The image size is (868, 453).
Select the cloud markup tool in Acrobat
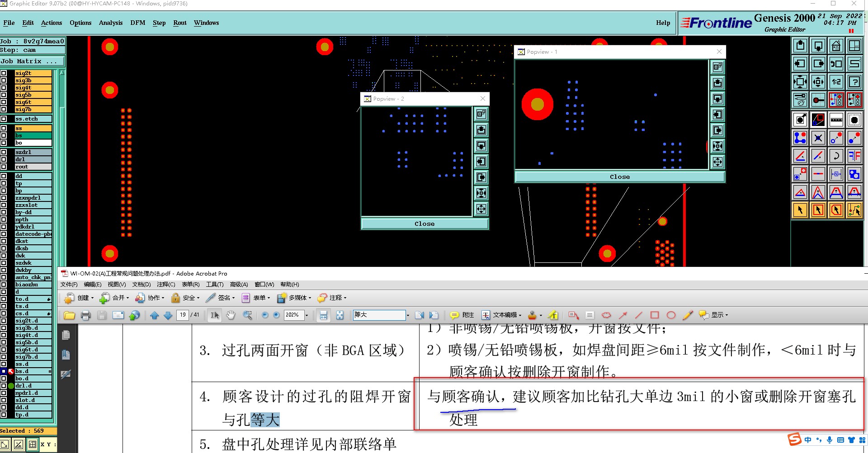point(606,315)
